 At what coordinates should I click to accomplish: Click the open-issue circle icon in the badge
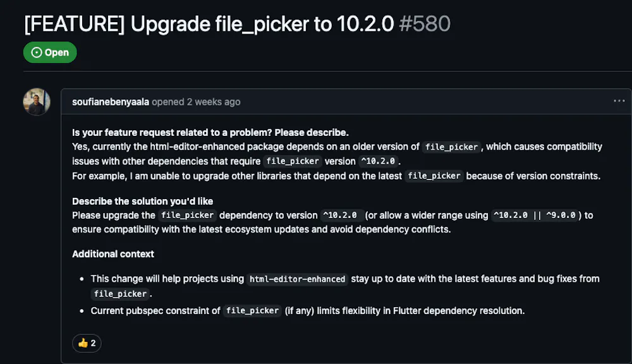[36, 52]
